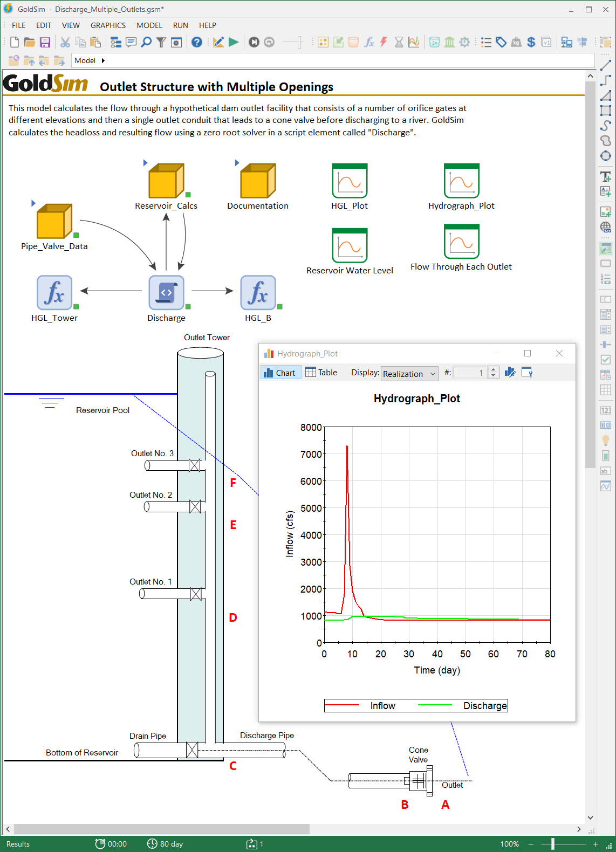This screenshot has height=852, width=616.
Task: Run the model with green play icon
Action: coord(234,42)
